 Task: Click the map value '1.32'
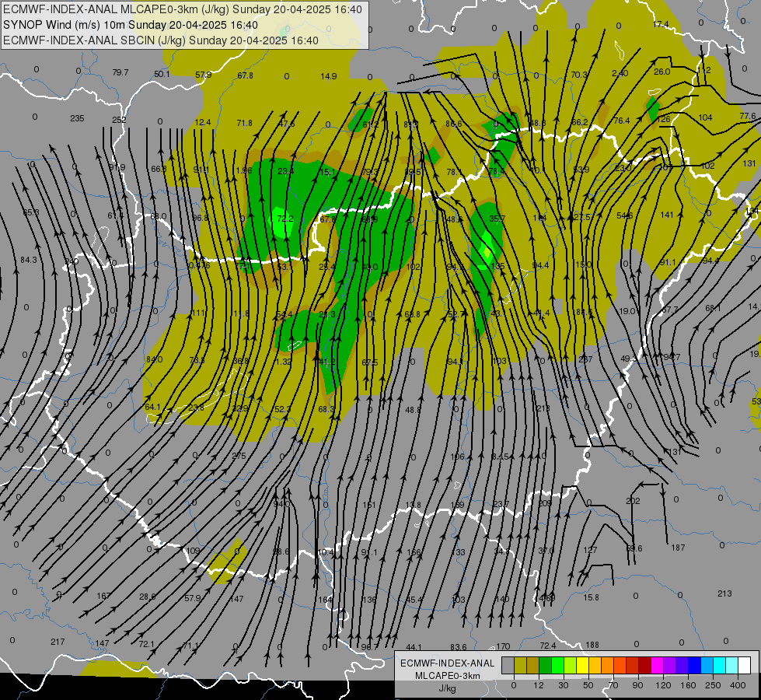284,362
